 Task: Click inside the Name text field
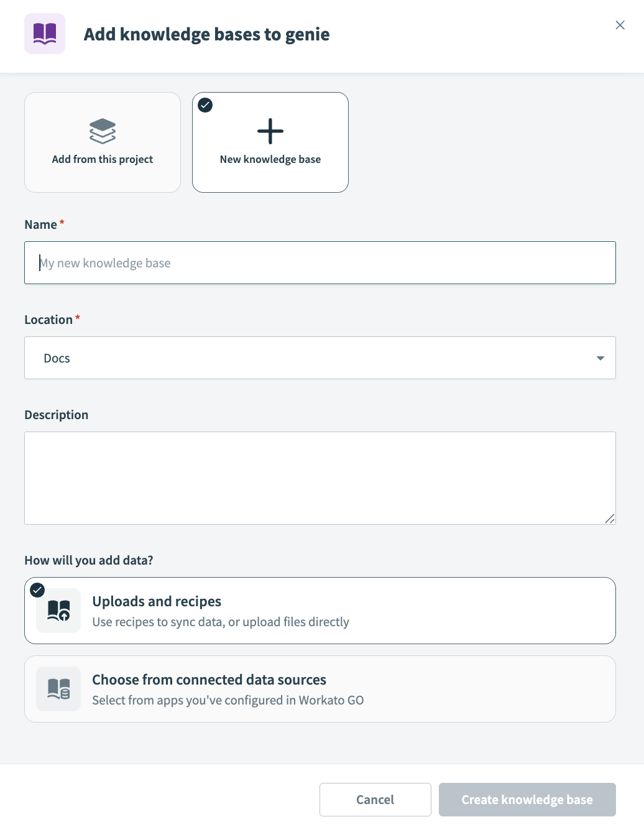[320, 262]
